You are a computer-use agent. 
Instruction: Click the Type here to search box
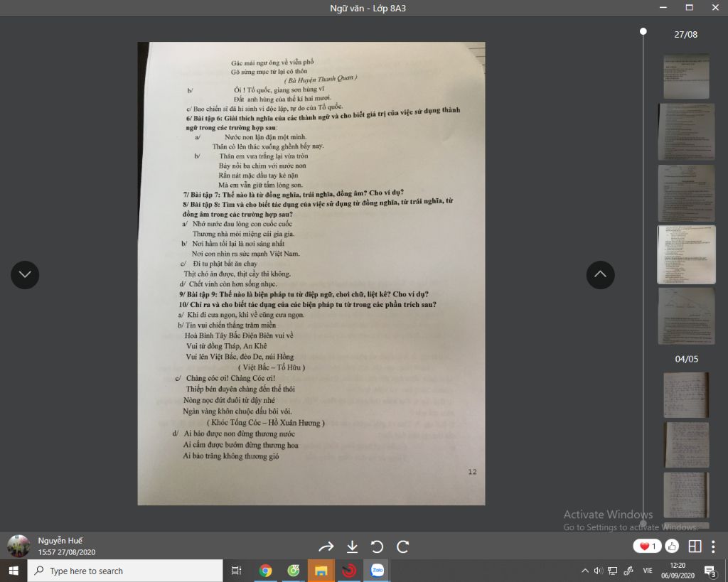tap(125, 571)
